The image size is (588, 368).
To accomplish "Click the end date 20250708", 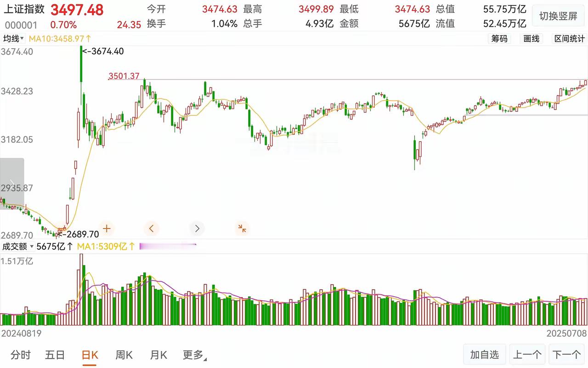I will point(566,333).
